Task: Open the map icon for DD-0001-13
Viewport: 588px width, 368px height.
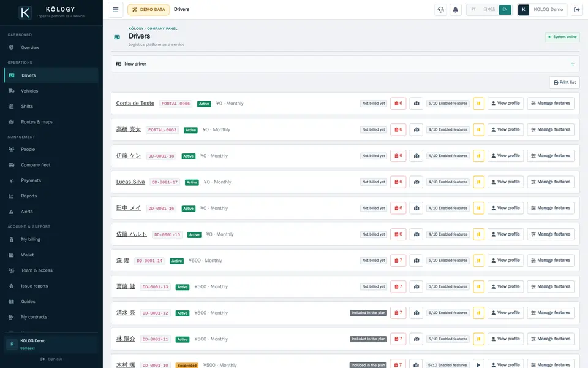Action: click(x=417, y=286)
